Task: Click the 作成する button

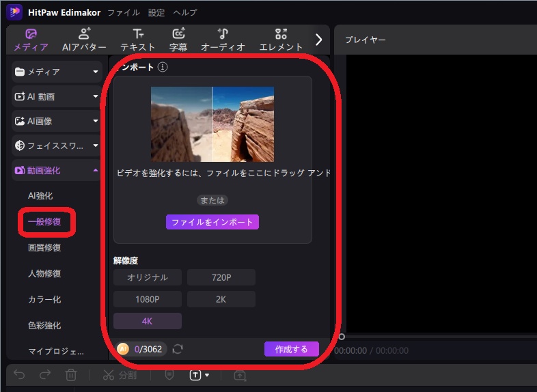Action: (292, 349)
